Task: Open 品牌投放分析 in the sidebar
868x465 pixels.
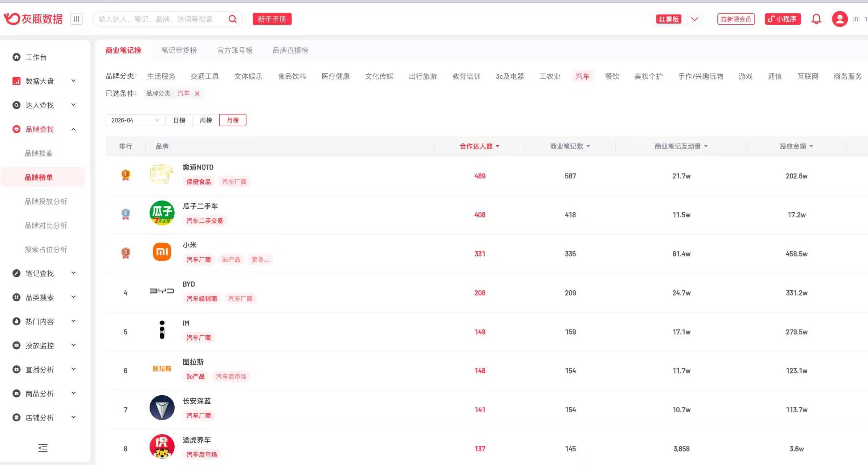Action: tap(46, 201)
